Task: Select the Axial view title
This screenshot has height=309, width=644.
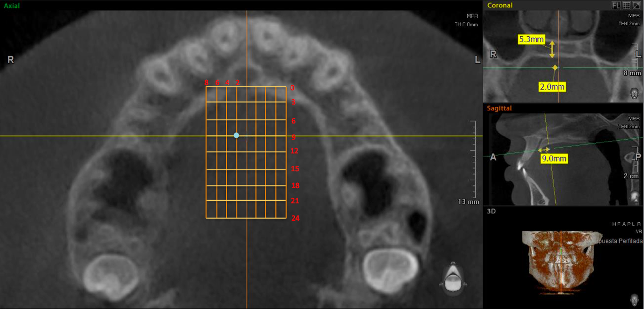Action: (11, 5)
